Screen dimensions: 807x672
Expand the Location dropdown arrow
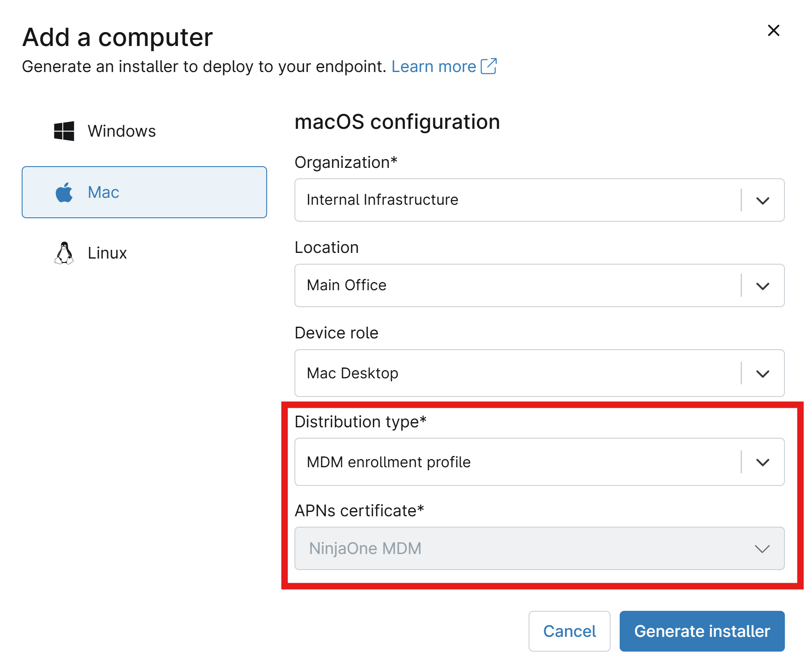click(763, 286)
